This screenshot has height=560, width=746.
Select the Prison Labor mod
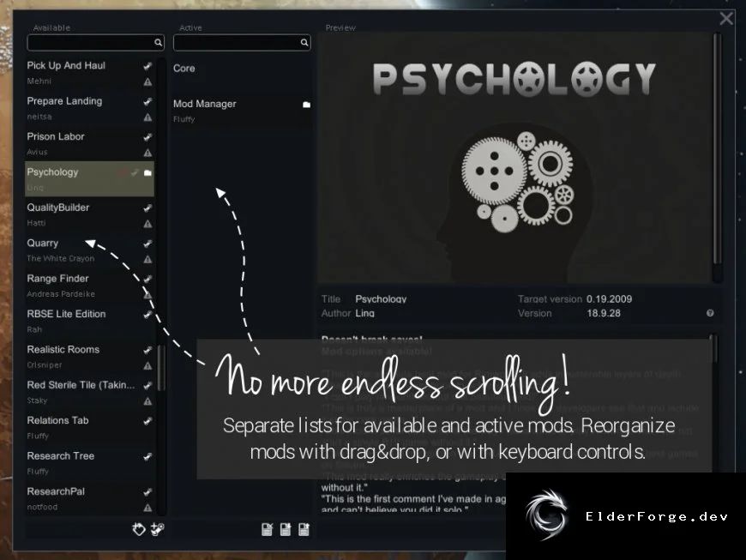click(x=89, y=144)
